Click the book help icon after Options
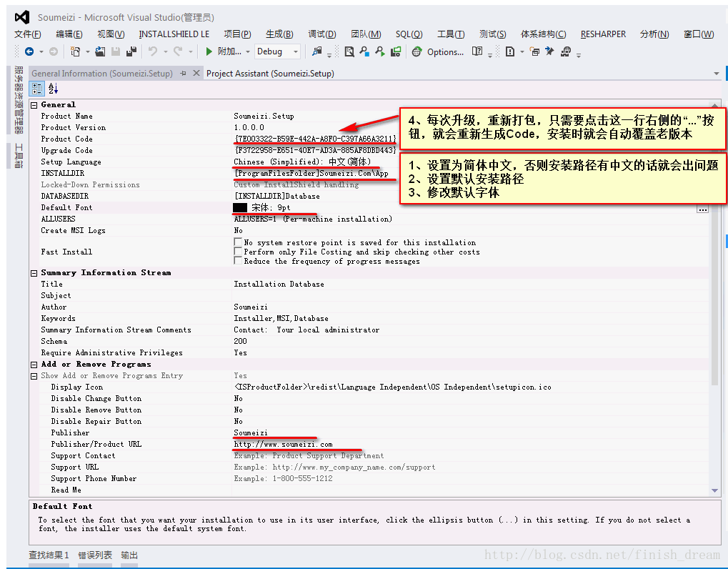Screen dimensions: 728x569 click(x=477, y=51)
